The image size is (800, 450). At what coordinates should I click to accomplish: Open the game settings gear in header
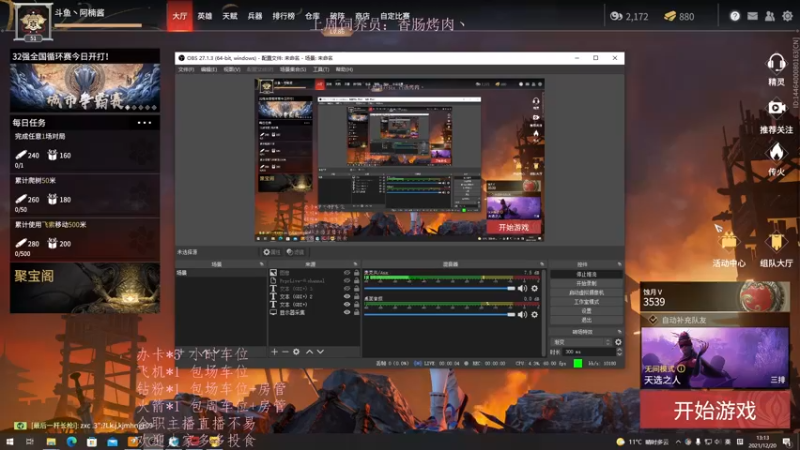click(x=787, y=16)
